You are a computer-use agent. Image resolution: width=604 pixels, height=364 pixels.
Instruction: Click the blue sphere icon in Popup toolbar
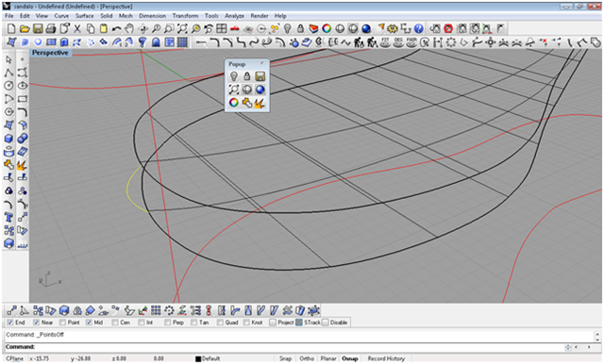point(260,90)
